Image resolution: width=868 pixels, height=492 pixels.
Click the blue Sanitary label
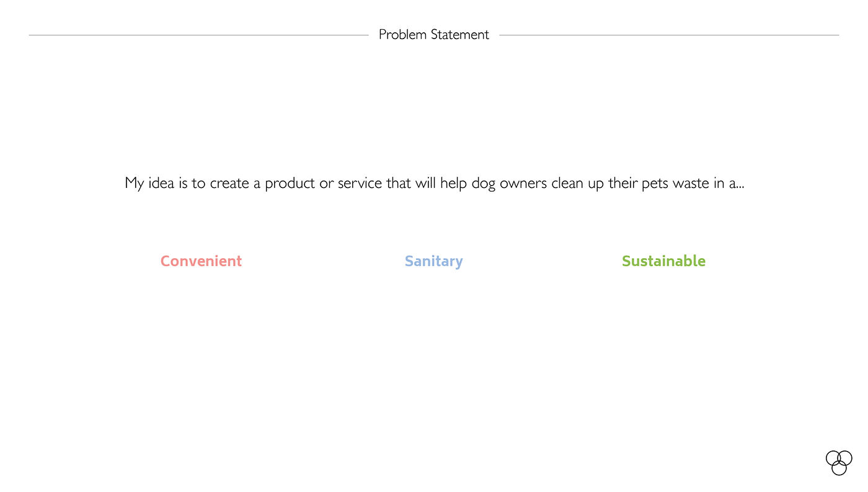[x=433, y=261]
